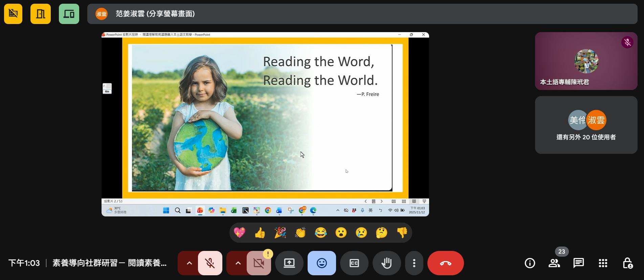The image size is (644, 280).
Task: Expand video settings arrow beside camera
Action: point(238,263)
